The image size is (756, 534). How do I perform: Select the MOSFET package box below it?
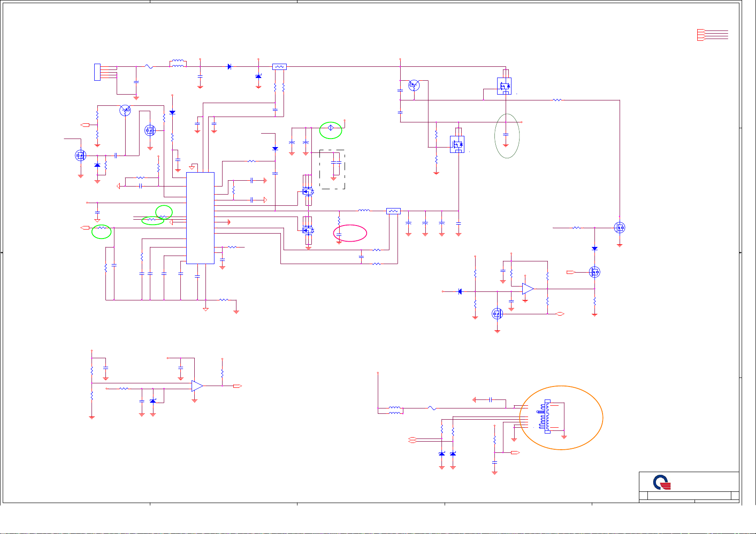tap(457, 144)
